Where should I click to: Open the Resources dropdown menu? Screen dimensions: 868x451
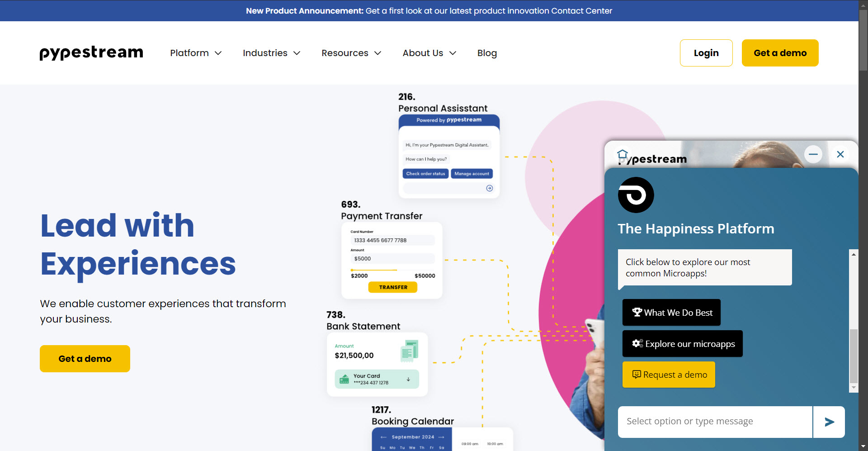[x=351, y=53]
